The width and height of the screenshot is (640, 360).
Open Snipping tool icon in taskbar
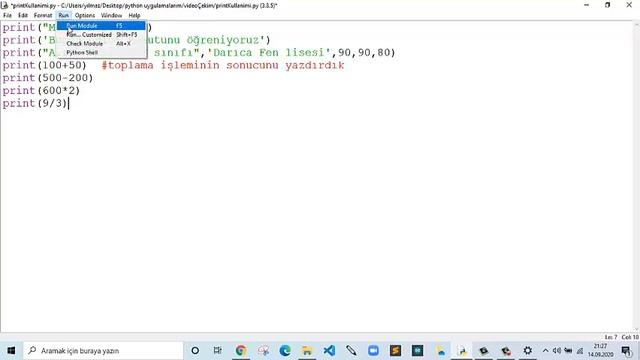tap(263, 351)
